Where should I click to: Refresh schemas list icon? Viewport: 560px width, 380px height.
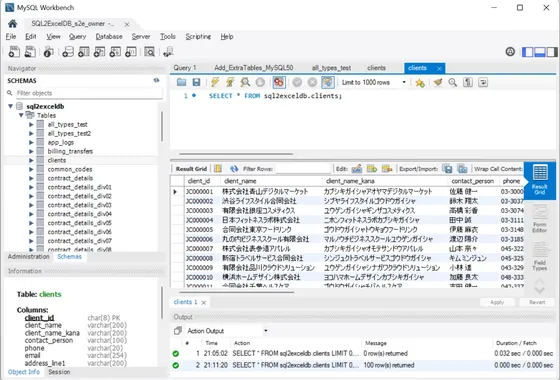point(156,80)
